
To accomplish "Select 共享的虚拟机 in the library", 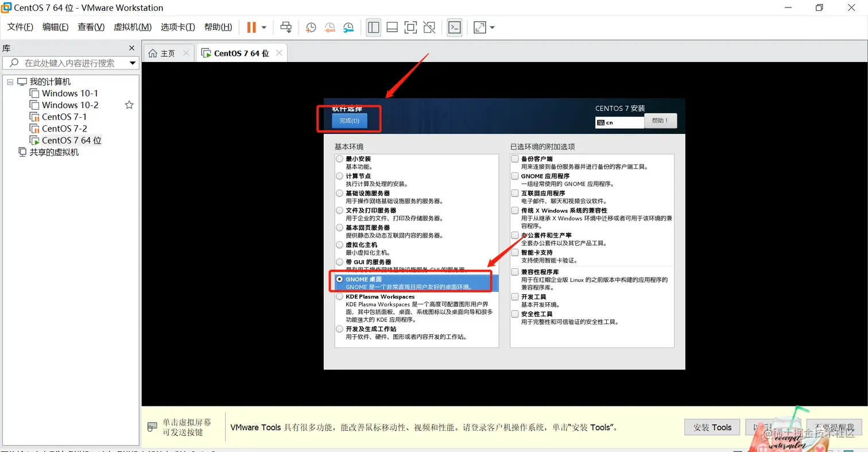I will (48, 152).
